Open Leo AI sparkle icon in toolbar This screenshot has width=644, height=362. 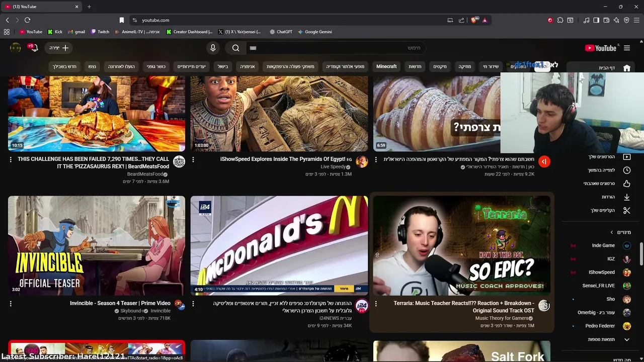pyautogui.click(x=616, y=20)
